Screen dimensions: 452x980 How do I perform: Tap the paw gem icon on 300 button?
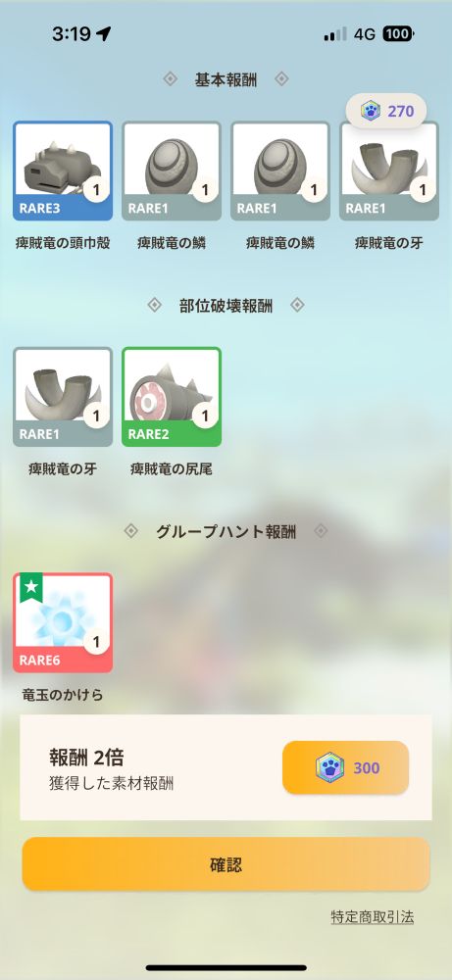pos(329,767)
